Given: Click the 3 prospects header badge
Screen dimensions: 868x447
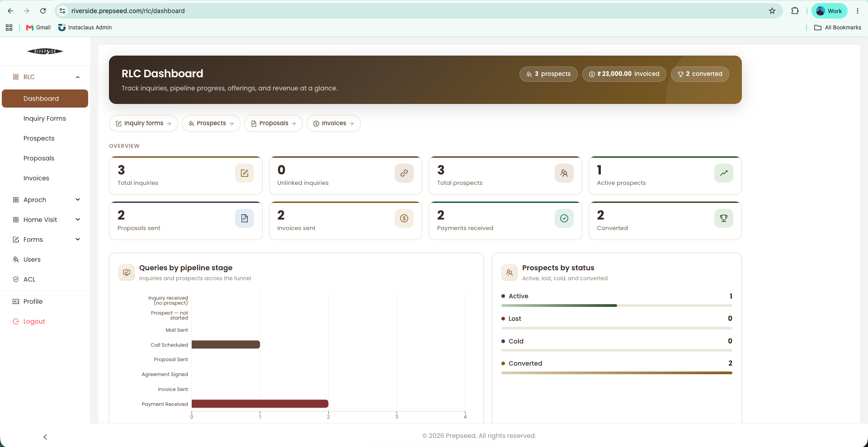Looking at the screenshot, I should (548, 74).
